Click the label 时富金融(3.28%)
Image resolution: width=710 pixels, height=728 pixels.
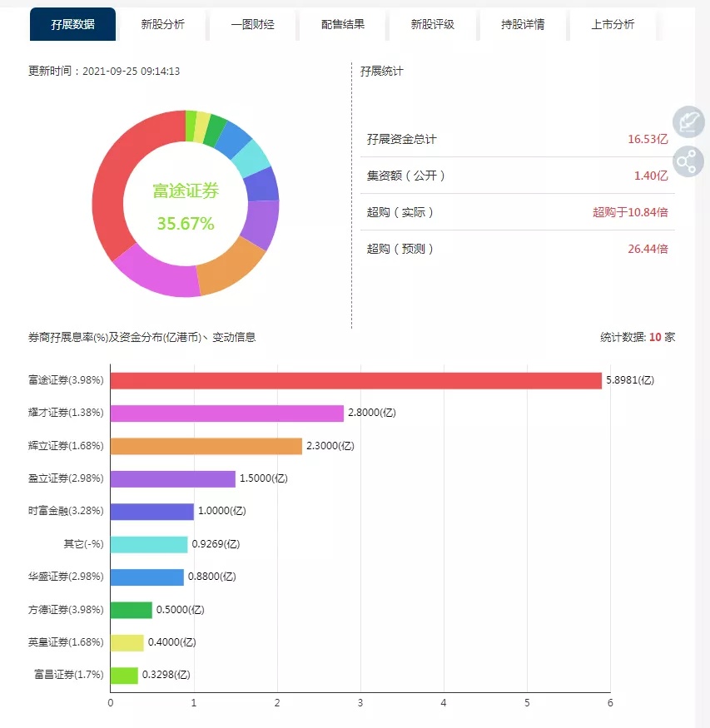(x=66, y=511)
